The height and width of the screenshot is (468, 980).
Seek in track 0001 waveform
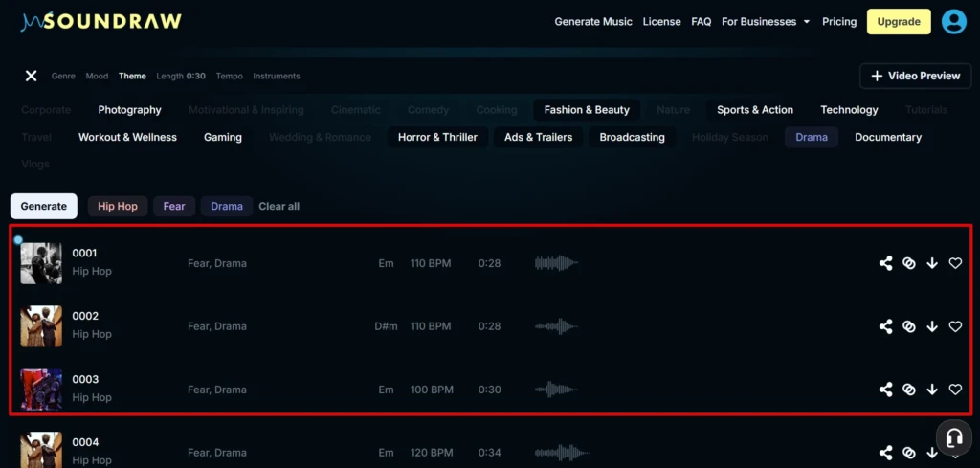pos(556,264)
